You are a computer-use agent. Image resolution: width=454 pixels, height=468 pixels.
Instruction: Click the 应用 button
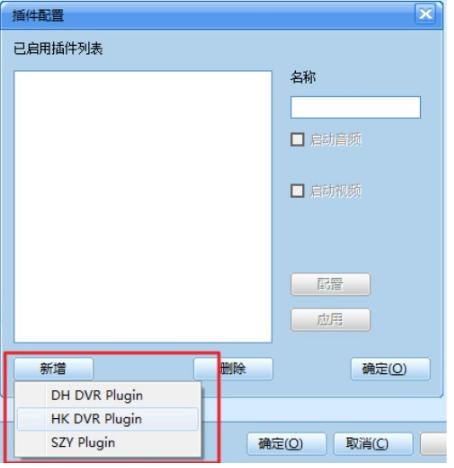coord(330,320)
